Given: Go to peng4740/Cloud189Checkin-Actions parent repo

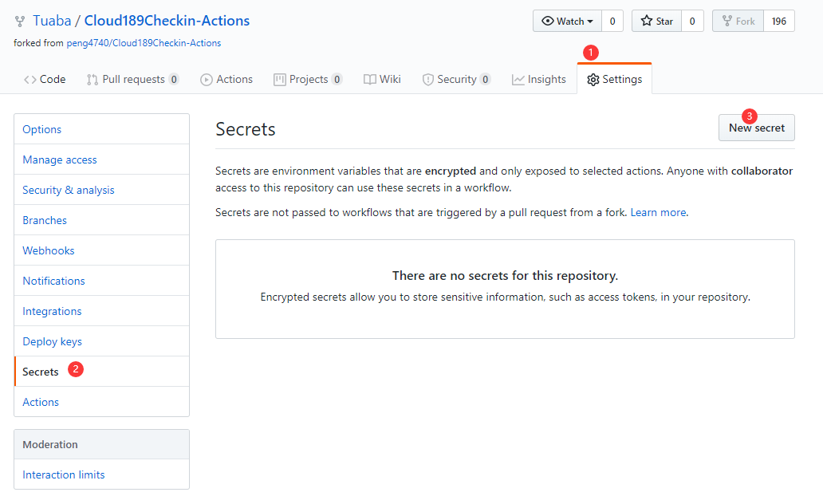Looking at the screenshot, I should (x=144, y=43).
